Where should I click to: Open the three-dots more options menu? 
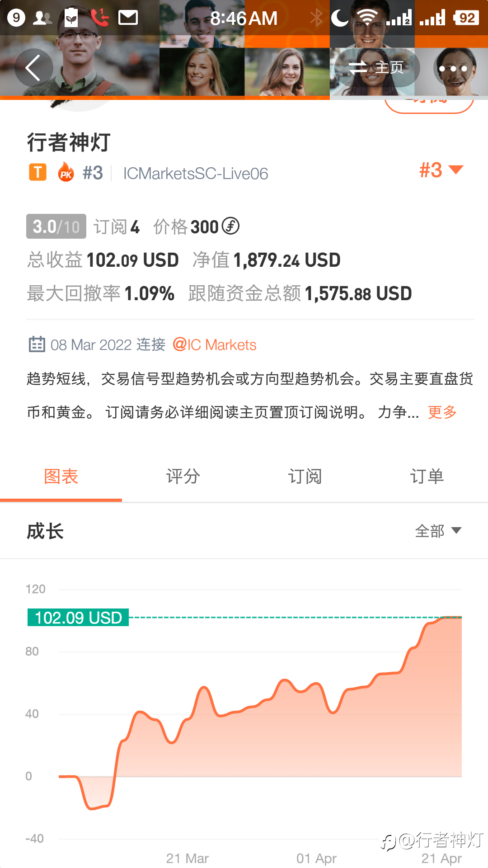click(x=453, y=68)
